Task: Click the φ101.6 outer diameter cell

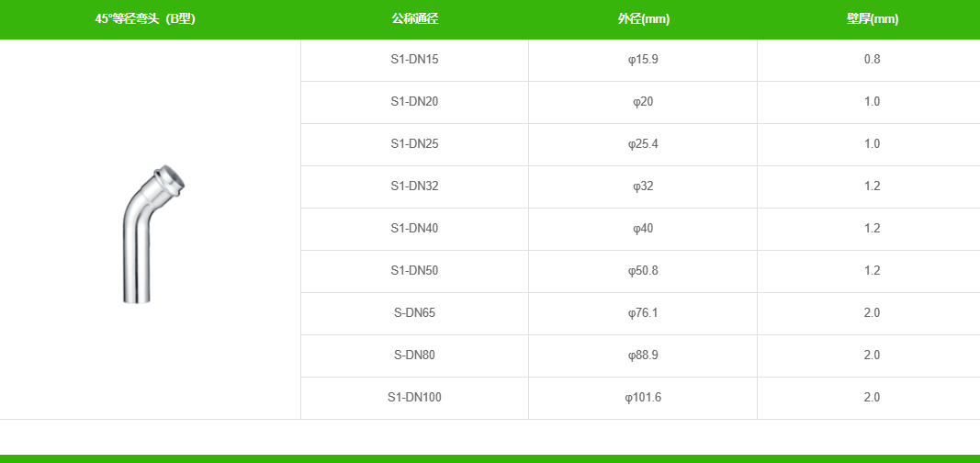Action: pyautogui.click(x=643, y=398)
